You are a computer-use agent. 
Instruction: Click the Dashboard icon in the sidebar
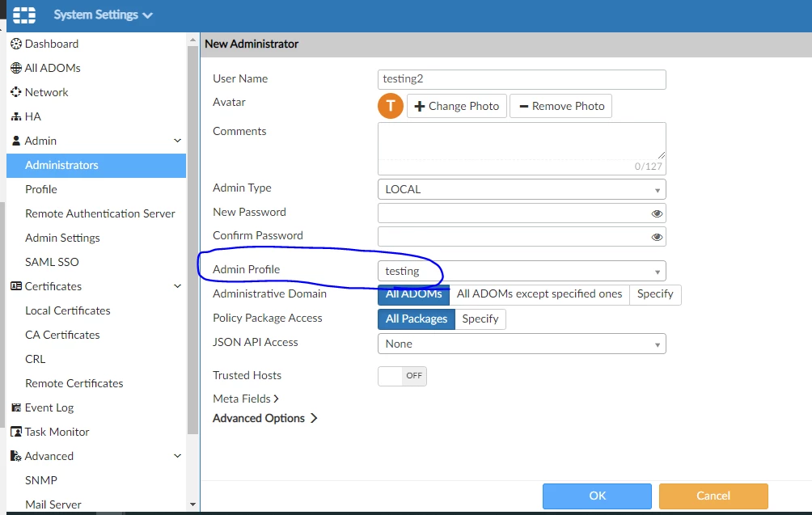(x=16, y=44)
